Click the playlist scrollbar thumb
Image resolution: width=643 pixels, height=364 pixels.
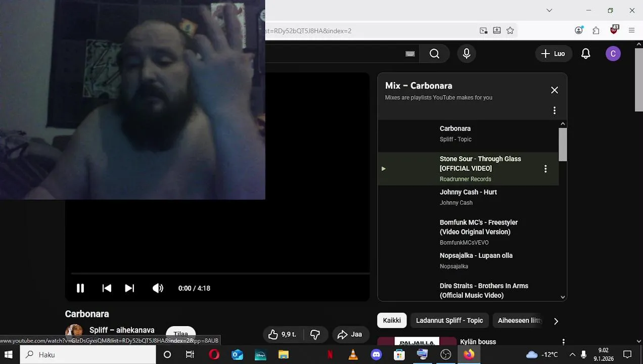point(563,144)
